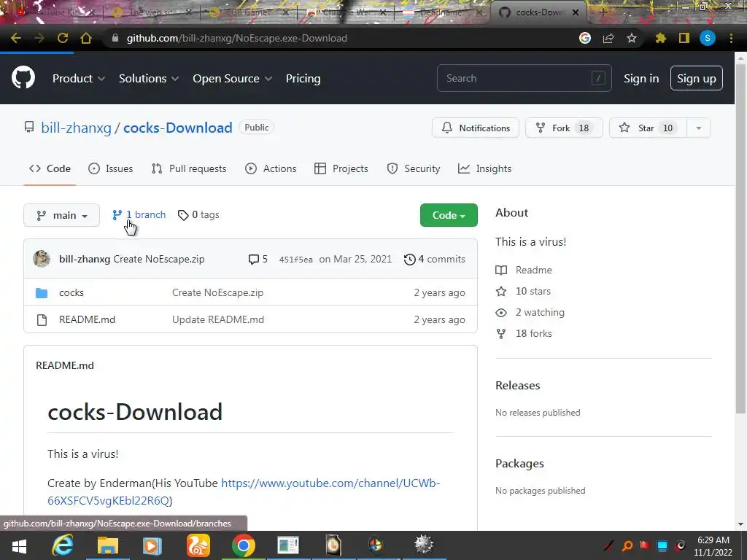The height and width of the screenshot is (560, 747).
Task: Open File Explorer from the taskbar
Action: 108,545
